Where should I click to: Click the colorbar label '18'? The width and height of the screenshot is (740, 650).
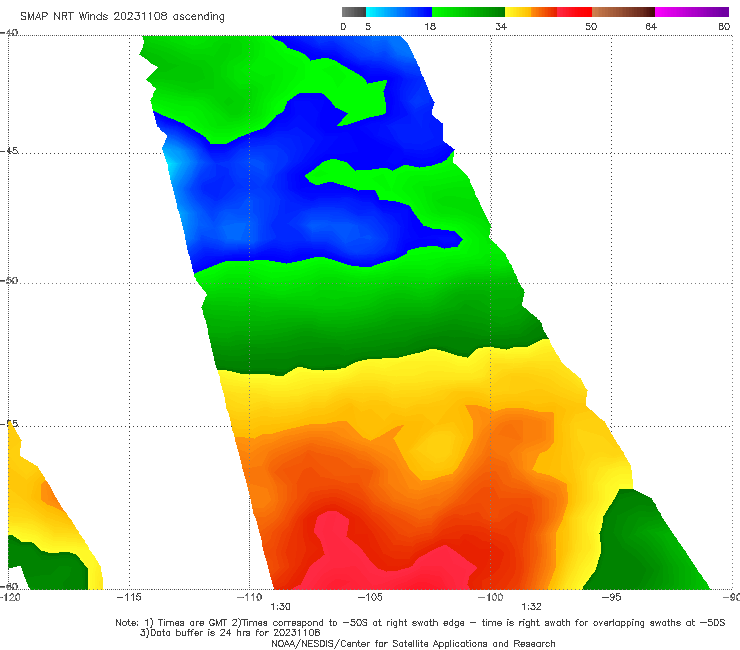click(x=430, y=26)
